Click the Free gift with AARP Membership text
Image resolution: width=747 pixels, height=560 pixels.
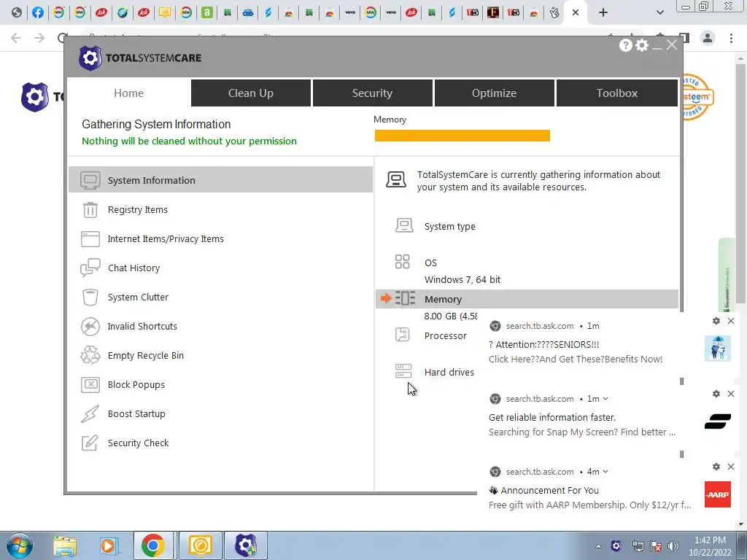pyautogui.click(x=589, y=505)
